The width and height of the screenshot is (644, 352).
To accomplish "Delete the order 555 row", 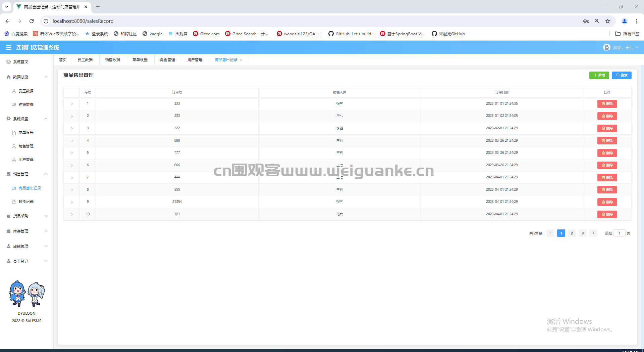I will pos(607,190).
